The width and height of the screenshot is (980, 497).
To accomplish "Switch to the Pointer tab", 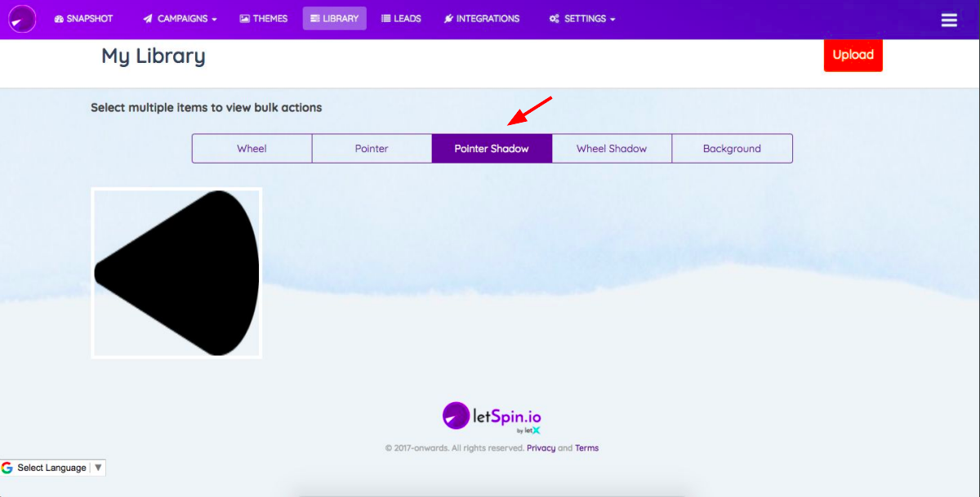I will (x=372, y=149).
